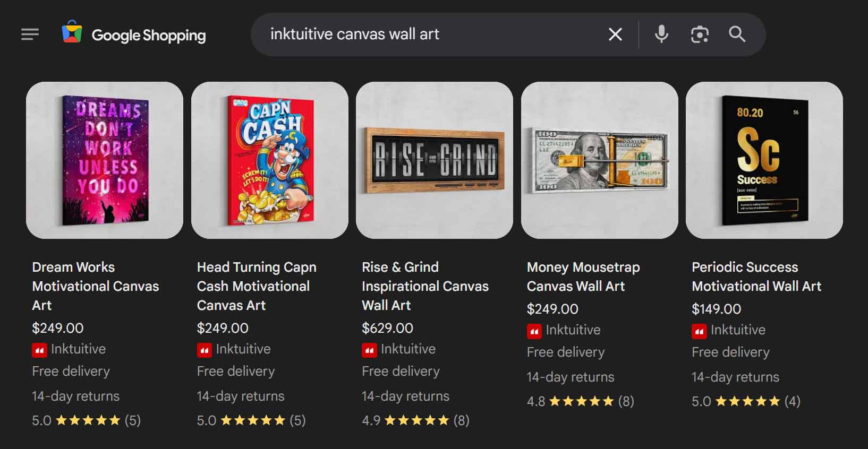Click $249.00 price of Capn Cash
This screenshot has width=868, height=449.
click(223, 328)
